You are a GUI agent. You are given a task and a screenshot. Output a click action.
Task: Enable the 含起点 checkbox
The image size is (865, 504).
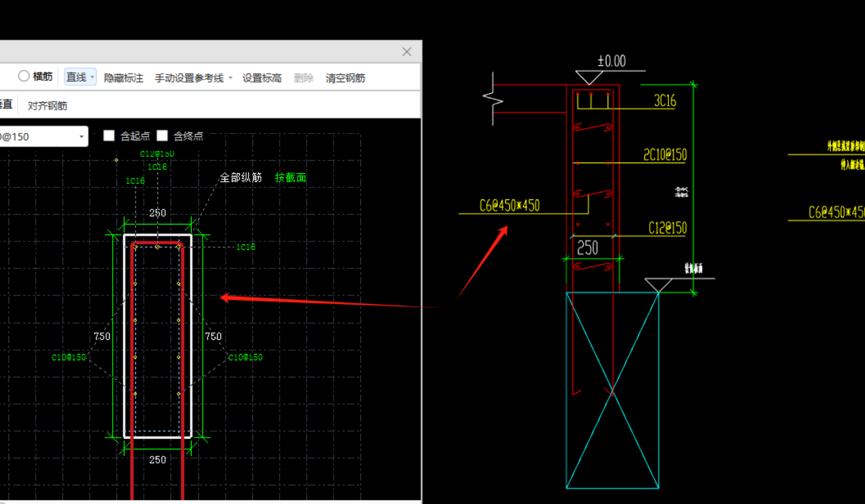click(109, 136)
